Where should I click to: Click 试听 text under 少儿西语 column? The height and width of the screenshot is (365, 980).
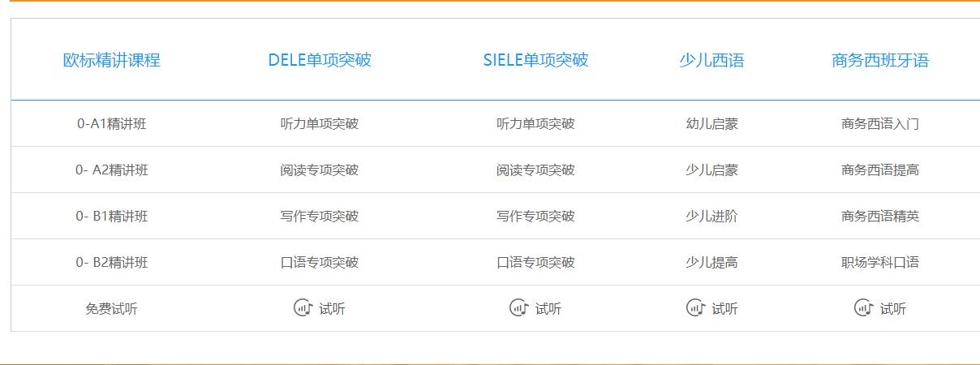point(724,308)
